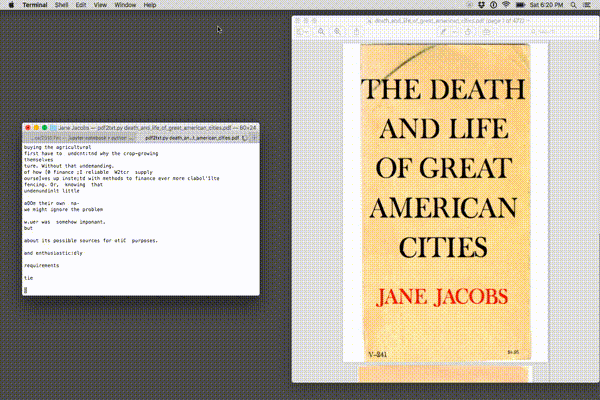The image size is (600, 400).
Task: Click the line mentioning 'reliable W2tcr supply'
Action: (88, 172)
